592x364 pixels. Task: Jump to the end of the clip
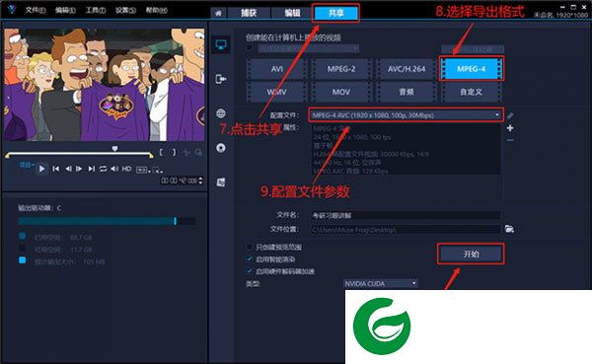(x=91, y=169)
